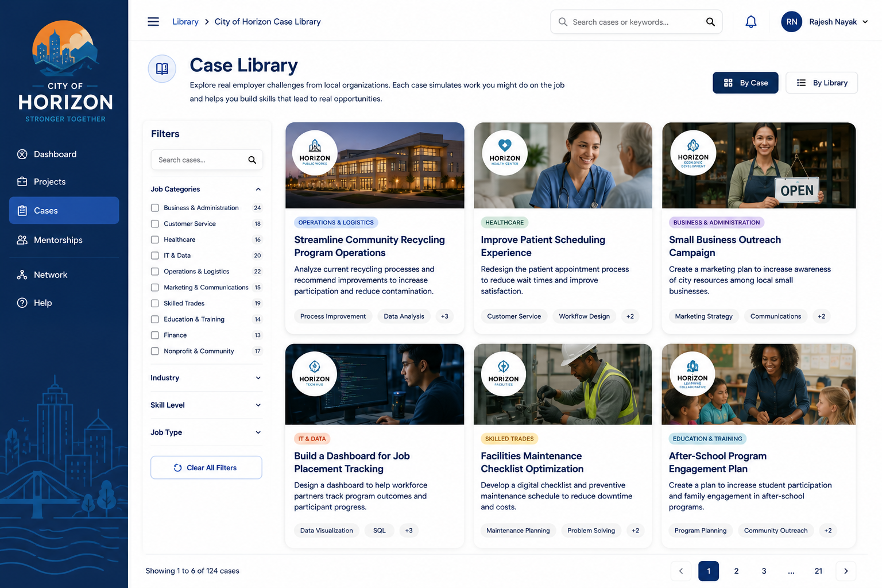Click the Filters search magnifier icon
This screenshot has width=882, height=588.
pyautogui.click(x=252, y=160)
